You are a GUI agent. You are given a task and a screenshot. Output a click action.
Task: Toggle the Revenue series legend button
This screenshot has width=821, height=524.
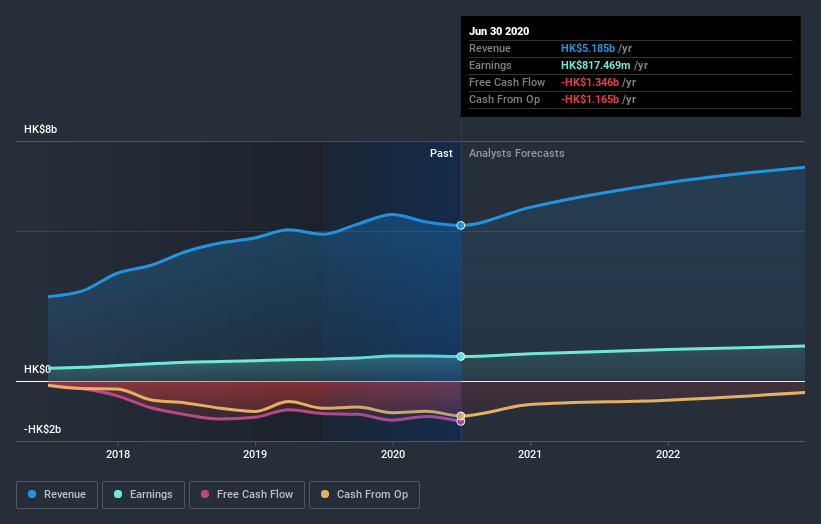[x=57, y=495]
